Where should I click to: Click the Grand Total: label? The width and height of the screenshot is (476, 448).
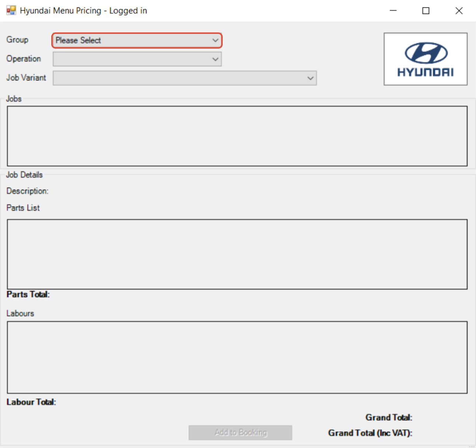click(389, 417)
